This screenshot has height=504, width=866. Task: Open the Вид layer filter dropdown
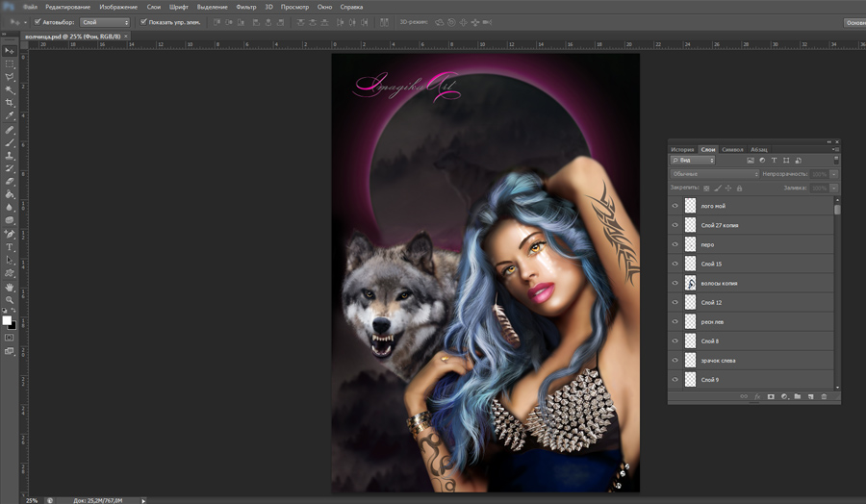[x=693, y=161]
